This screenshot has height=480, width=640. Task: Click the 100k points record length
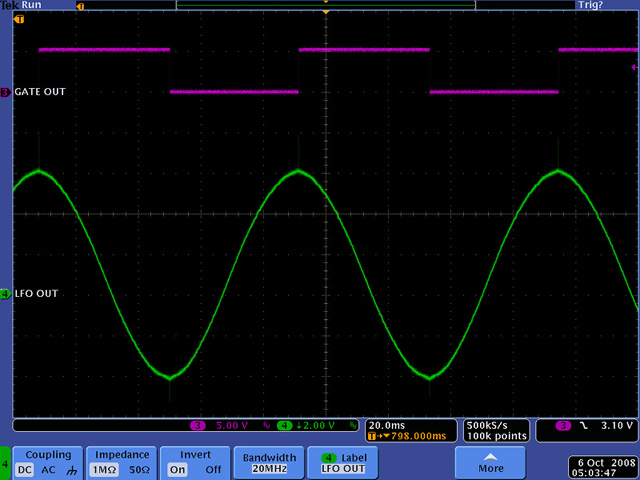[x=497, y=436]
